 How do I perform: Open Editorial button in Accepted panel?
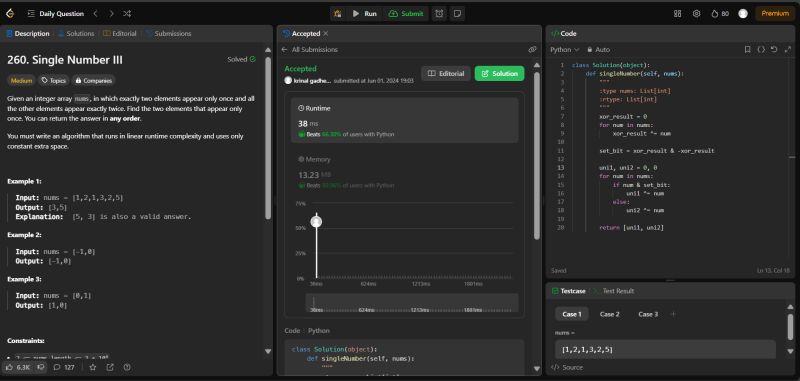[x=446, y=73]
